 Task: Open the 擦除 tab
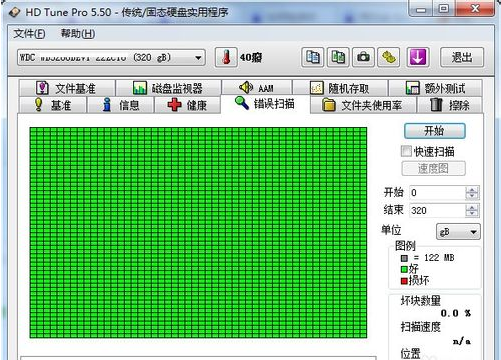[450, 105]
